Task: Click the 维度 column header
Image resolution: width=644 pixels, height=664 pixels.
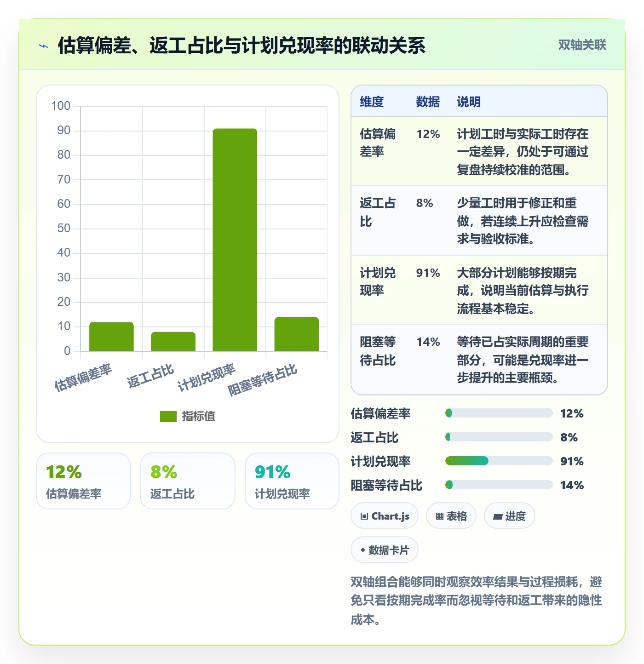Action: (372, 102)
